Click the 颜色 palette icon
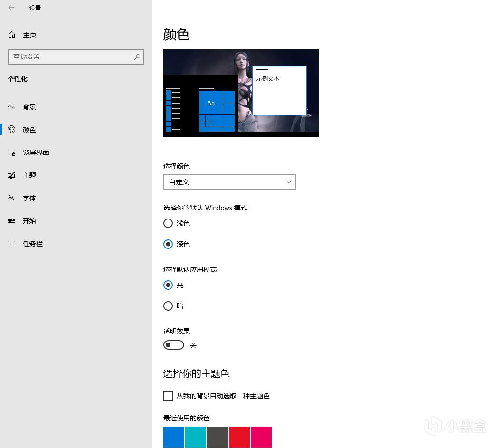This screenshot has height=448, width=501. (11, 129)
